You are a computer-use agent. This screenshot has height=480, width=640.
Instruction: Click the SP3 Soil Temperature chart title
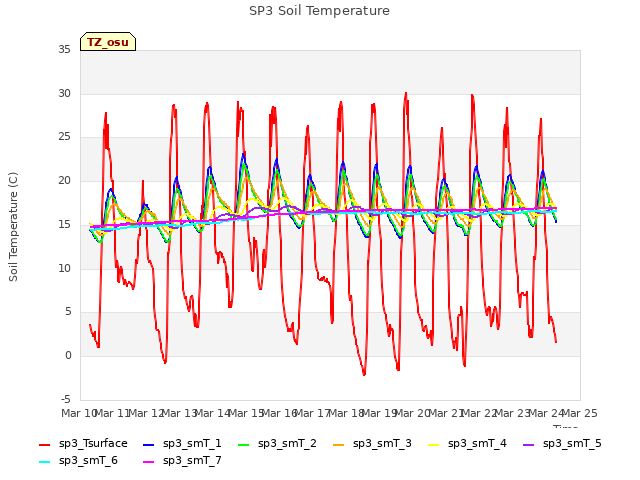(x=319, y=11)
